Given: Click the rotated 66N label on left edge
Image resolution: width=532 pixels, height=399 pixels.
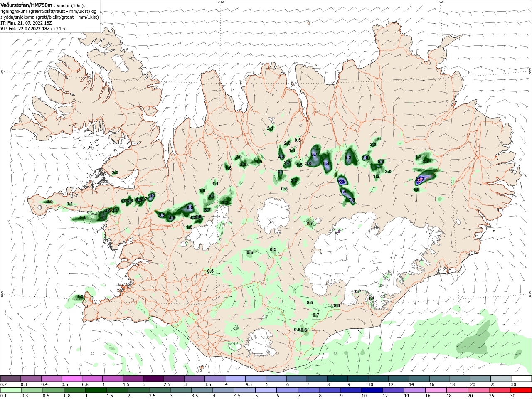Looking at the screenshot, I should [x=2, y=71].
